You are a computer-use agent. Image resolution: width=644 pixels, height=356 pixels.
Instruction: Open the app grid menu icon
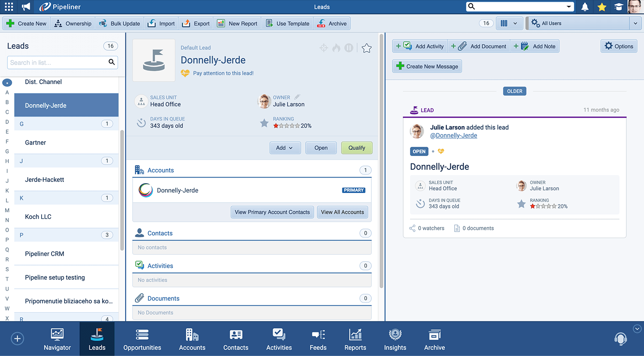(9, 7)
